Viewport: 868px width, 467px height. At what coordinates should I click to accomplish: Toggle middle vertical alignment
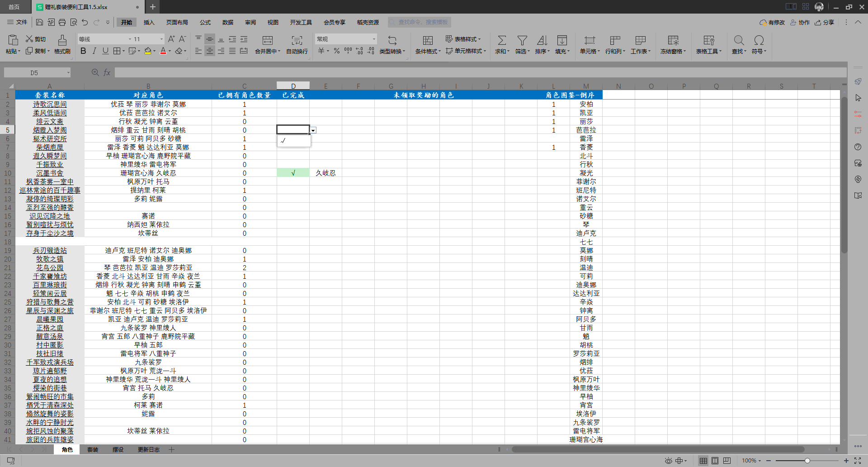coord(210,39)
